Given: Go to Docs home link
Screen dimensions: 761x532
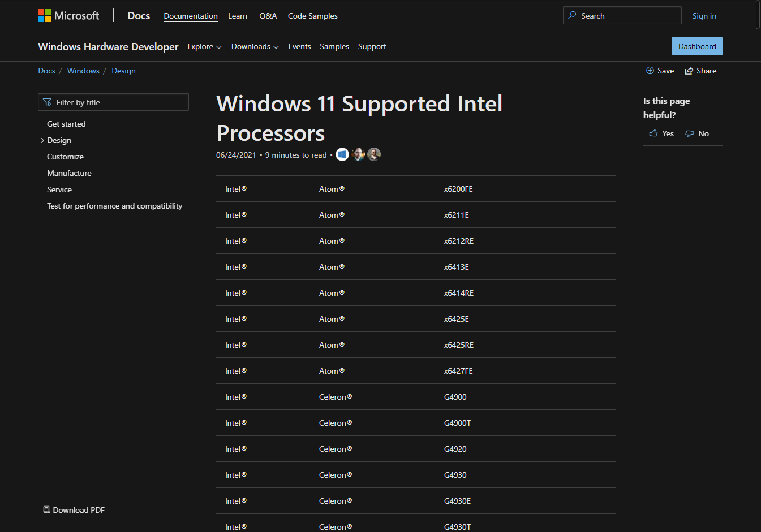Looking at the screenshot, I should click(x=139, y=16).
